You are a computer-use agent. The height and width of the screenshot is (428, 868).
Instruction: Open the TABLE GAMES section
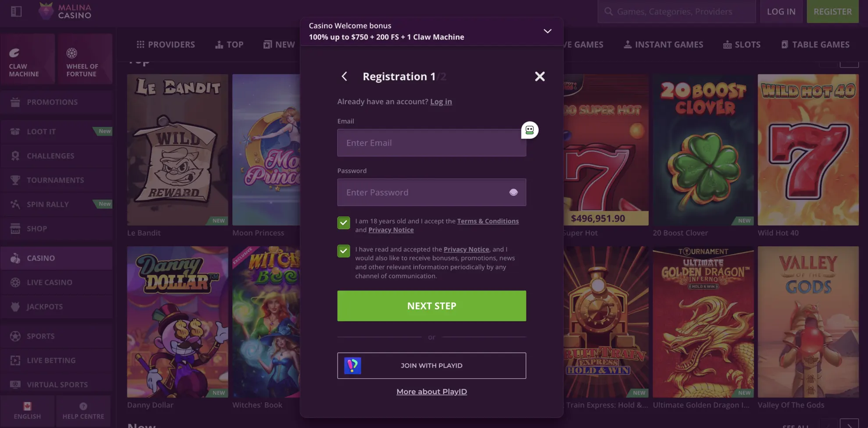pyautogui.click(x=815, y=44)
